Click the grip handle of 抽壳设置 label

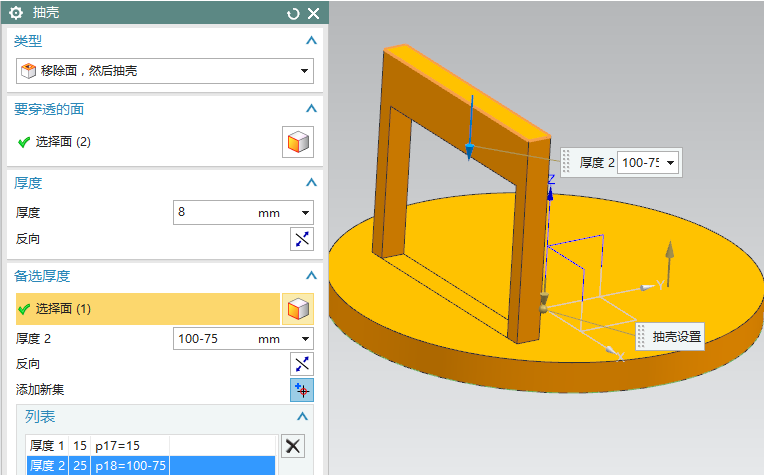coord(641,336)
